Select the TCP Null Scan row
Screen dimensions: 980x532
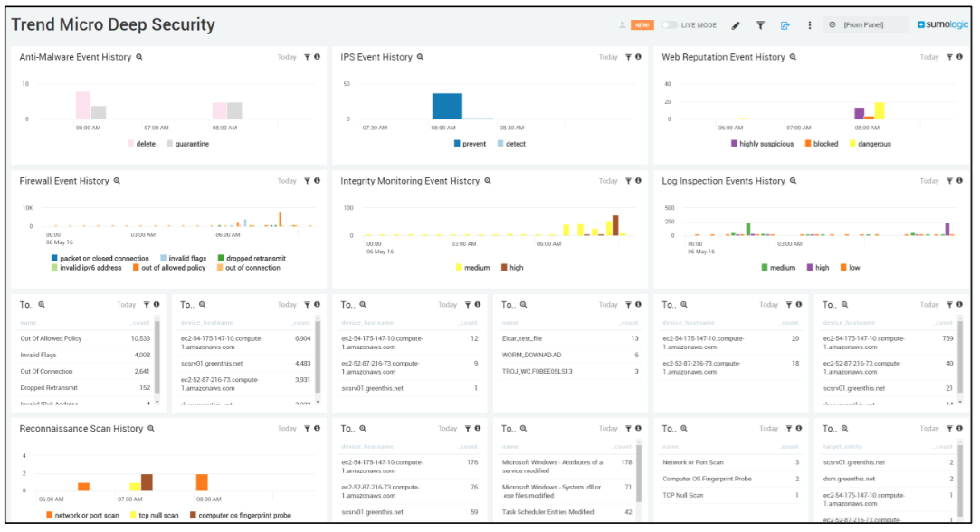pyautogui.click(x=730, y=495)
